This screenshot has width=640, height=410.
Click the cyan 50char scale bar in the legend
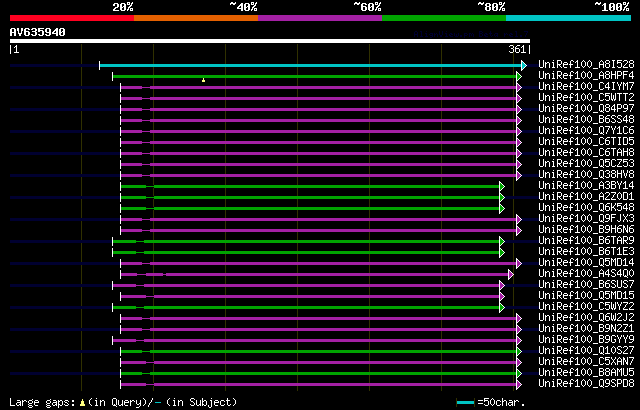tap(465, 403)
